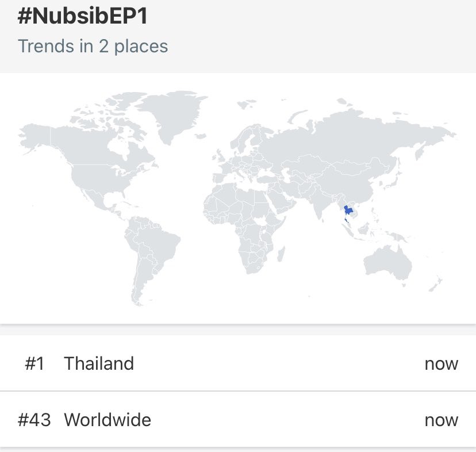Click Madagascar island on the map
Viewport: 476px width, 452px height.
pos(282,254)
